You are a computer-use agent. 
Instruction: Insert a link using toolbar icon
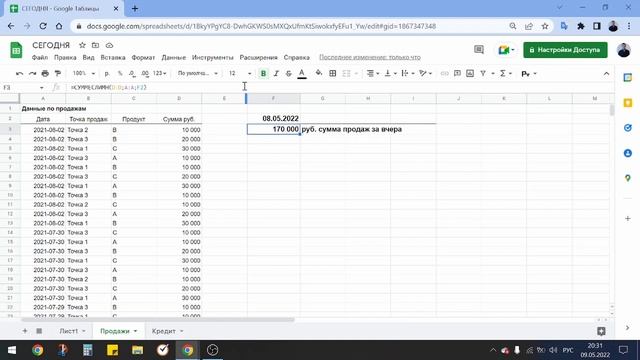coord(444,73)
